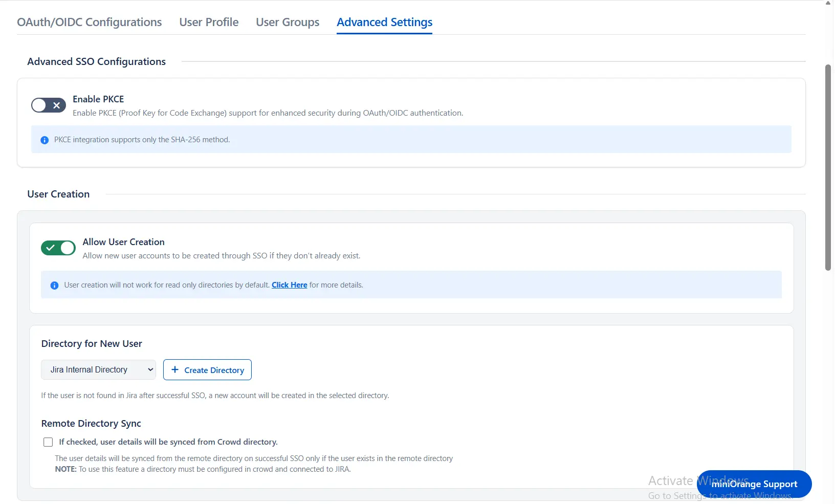The width and height of the screenshot is (835, 504).
Task: Open the miniOrange Support chat button
Action: [x=754, y=484]
